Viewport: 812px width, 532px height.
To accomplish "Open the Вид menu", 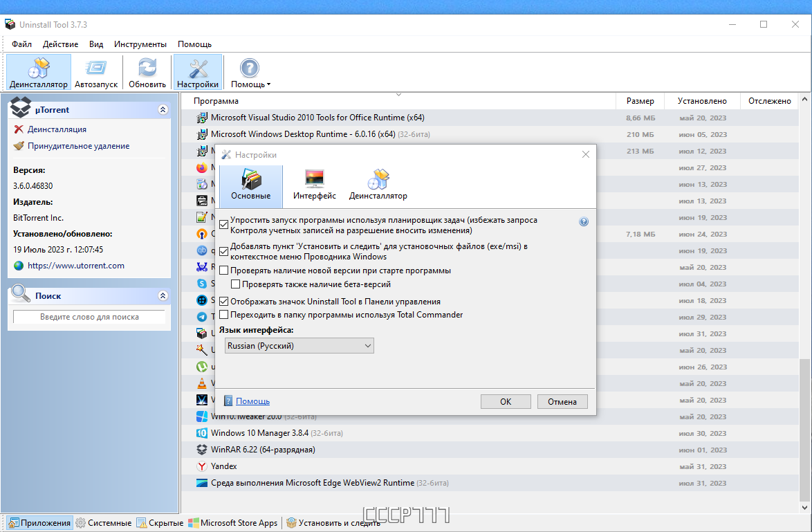I will coord(96,44).
